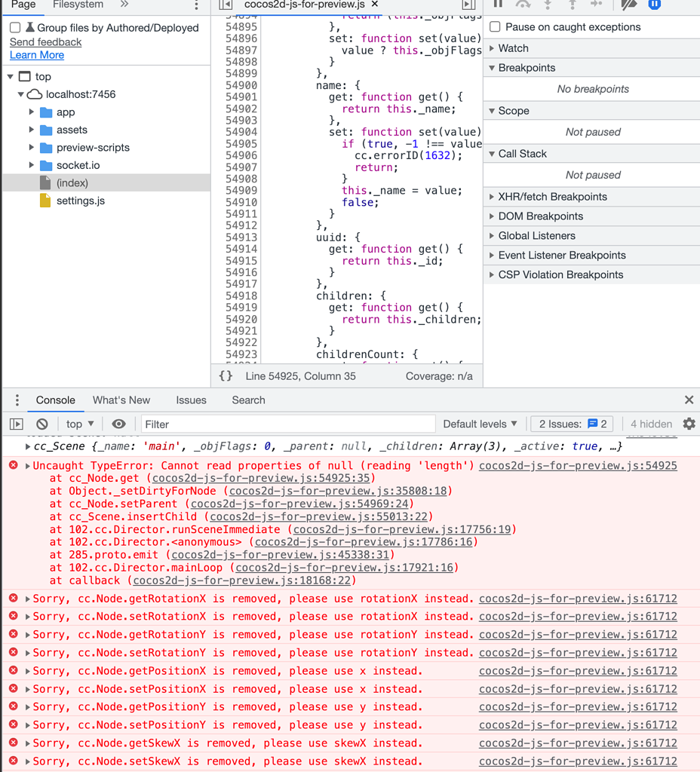Create live expression with eye icon

pyautogui.click(x=118, y=424)
